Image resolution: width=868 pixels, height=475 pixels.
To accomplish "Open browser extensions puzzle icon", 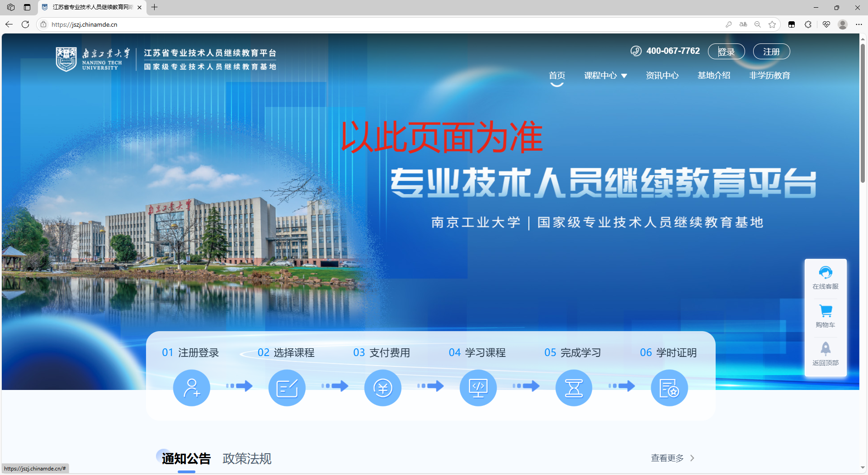I will 808,24.
